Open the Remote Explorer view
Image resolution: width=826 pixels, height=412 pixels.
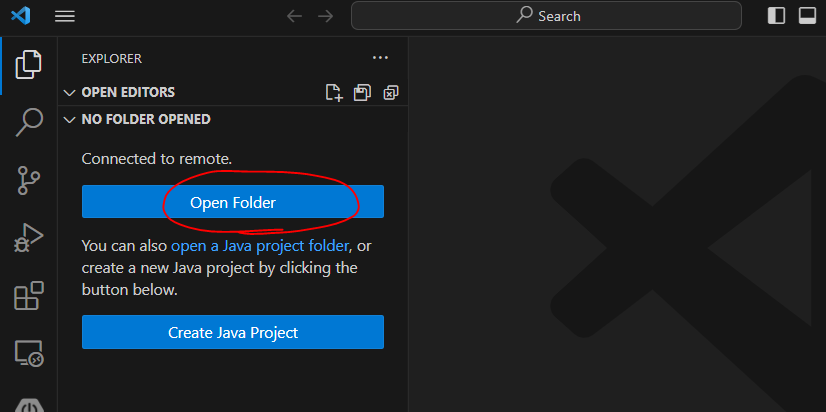point(28,354)
